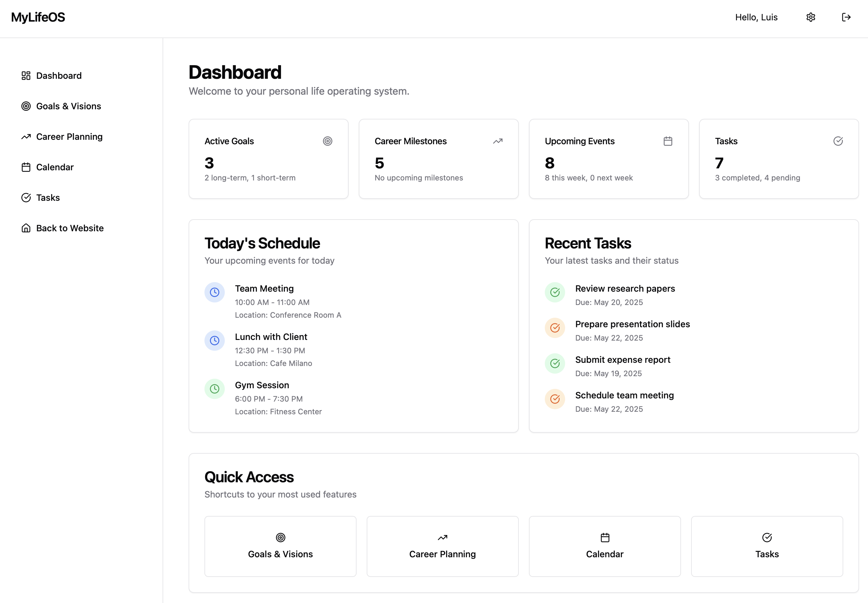
Task: Open Goals & Visions in sidebar
Action: coord(68,106)
